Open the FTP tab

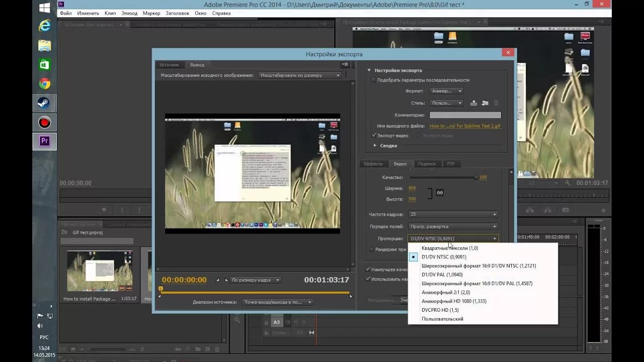coord(451,164)
